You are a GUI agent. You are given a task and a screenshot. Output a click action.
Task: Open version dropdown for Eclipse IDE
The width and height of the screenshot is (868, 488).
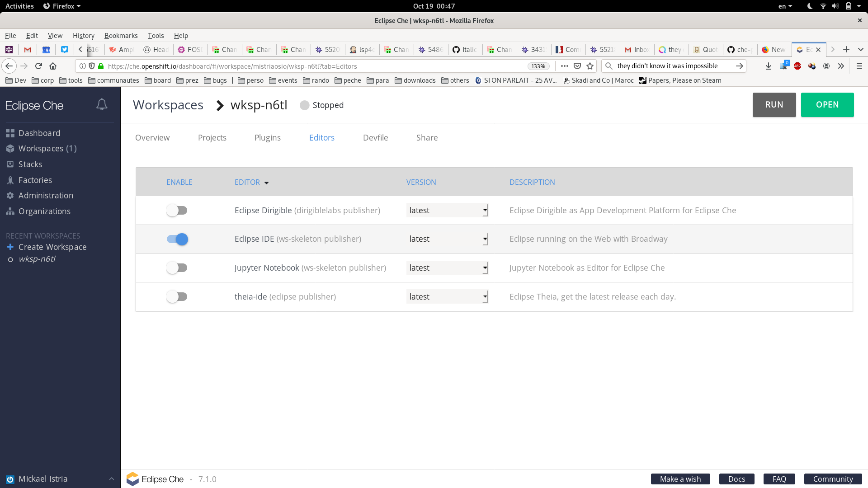(x=447, y=239)
